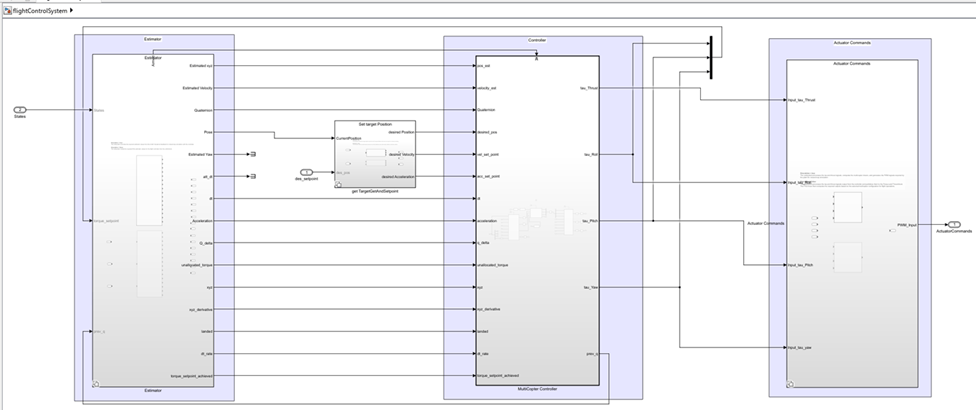
Task: Select the MultiCopter Controller block label
Action: click(x=537, y=389)
